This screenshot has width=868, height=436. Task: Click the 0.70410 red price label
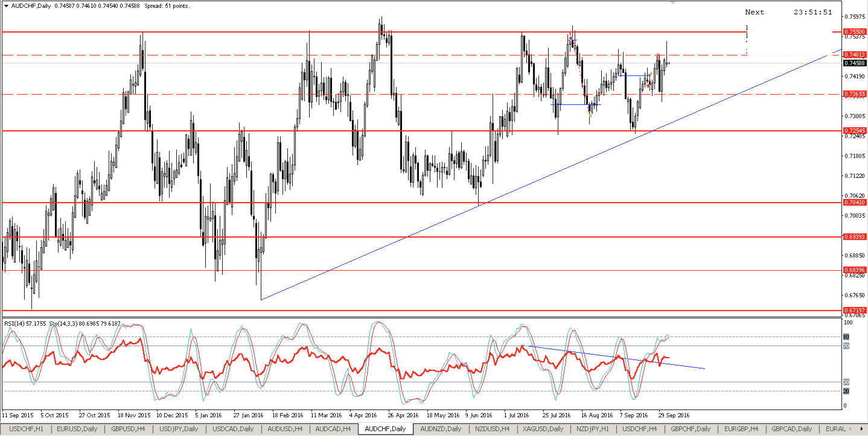855,203
